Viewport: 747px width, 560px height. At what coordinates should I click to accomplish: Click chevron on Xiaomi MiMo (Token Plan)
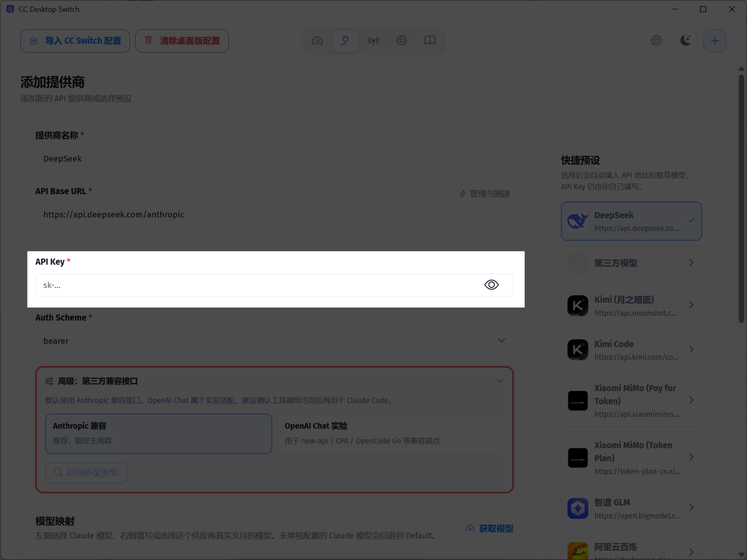[691, 457]
